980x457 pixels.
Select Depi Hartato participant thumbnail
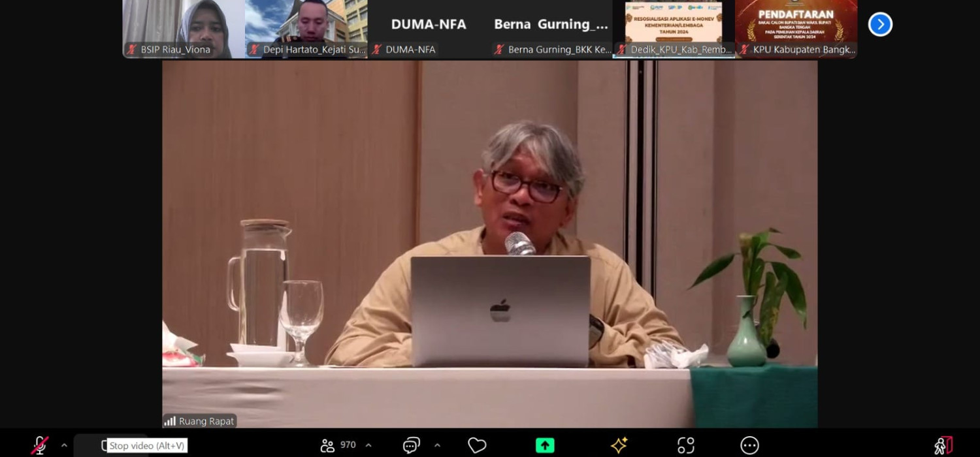306,29
